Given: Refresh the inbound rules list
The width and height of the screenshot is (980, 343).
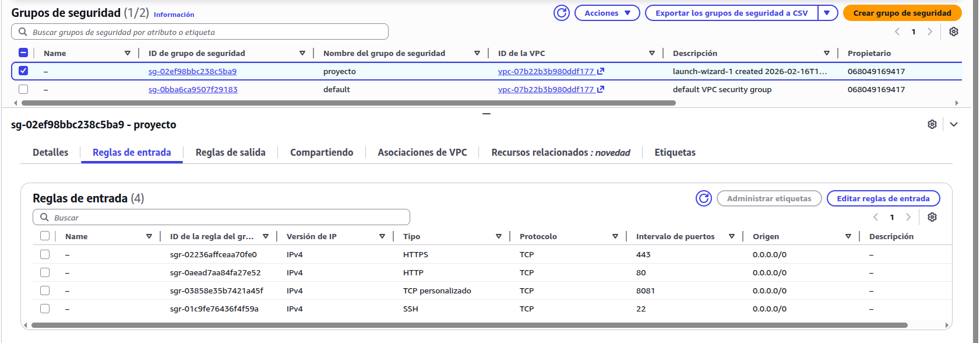Looking at the screenshot, I should pos(704,198).
